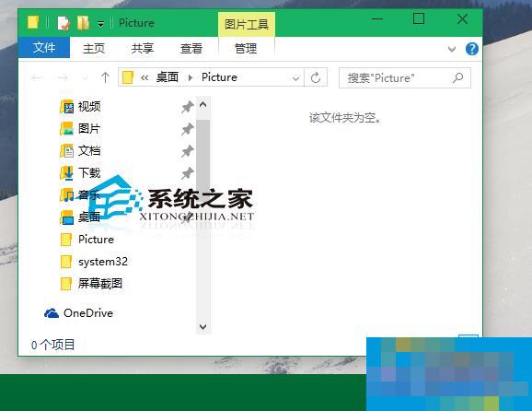
Task: Click the 图片 folder icon
Action: [x=67, y=129]
